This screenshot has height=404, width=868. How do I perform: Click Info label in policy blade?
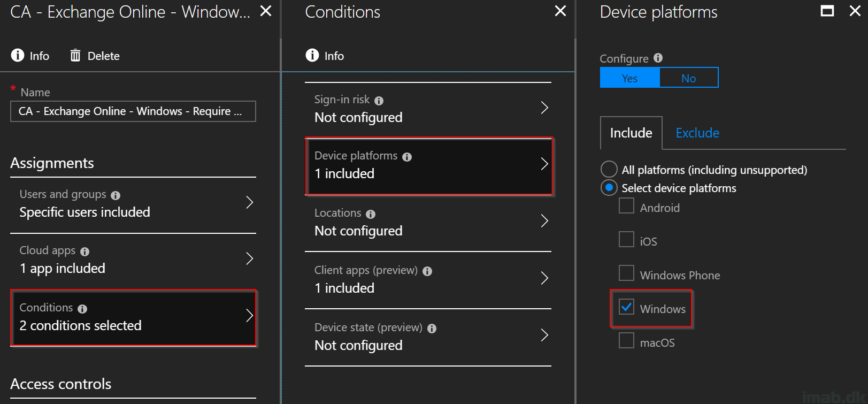[x=40, y=56]
